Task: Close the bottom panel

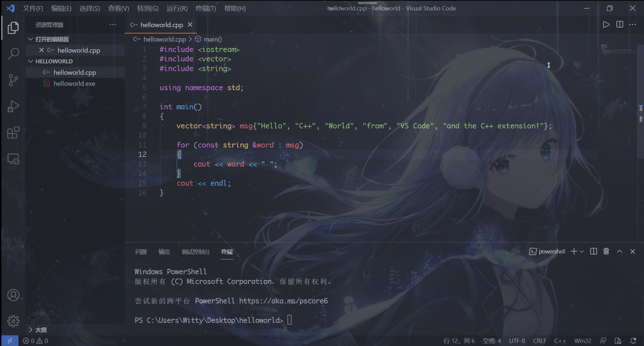Action: [633, 251]
